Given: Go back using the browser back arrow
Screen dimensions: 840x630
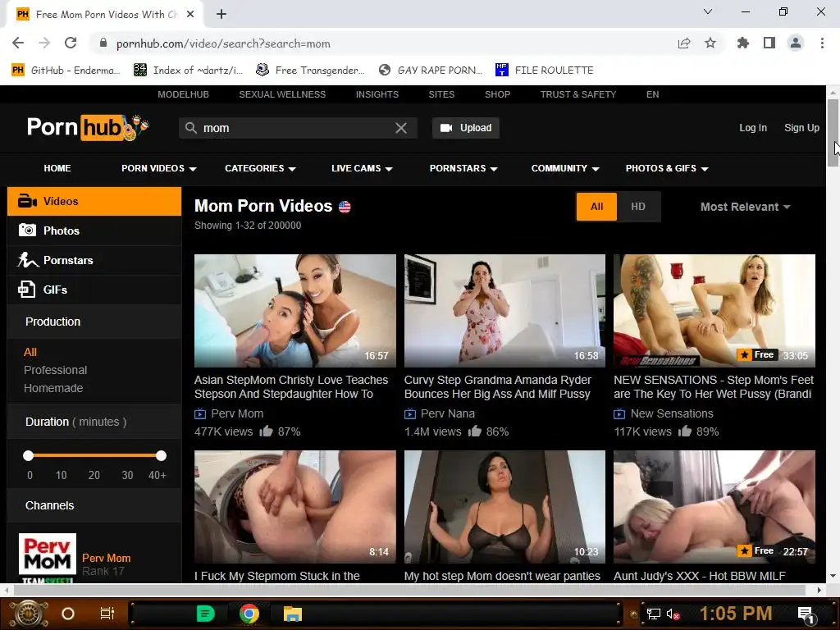Looking at the screenshot, I should coord(18,43).
